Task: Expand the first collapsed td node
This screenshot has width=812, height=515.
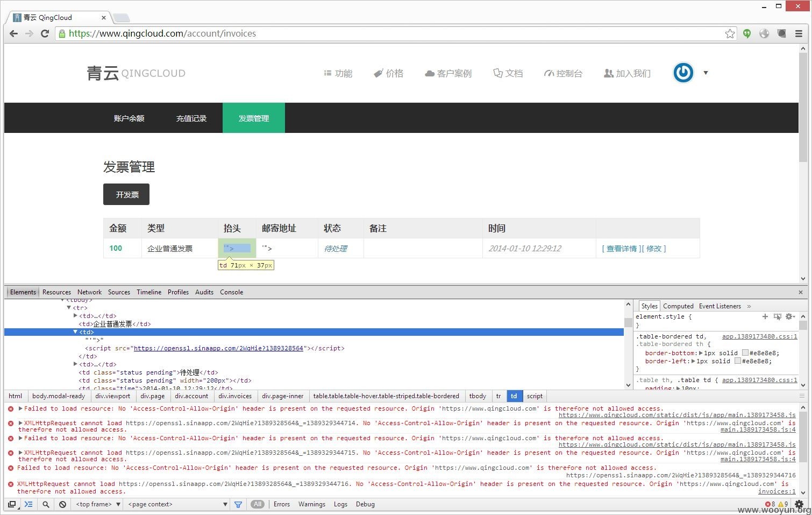Action: tap(75, 316)
